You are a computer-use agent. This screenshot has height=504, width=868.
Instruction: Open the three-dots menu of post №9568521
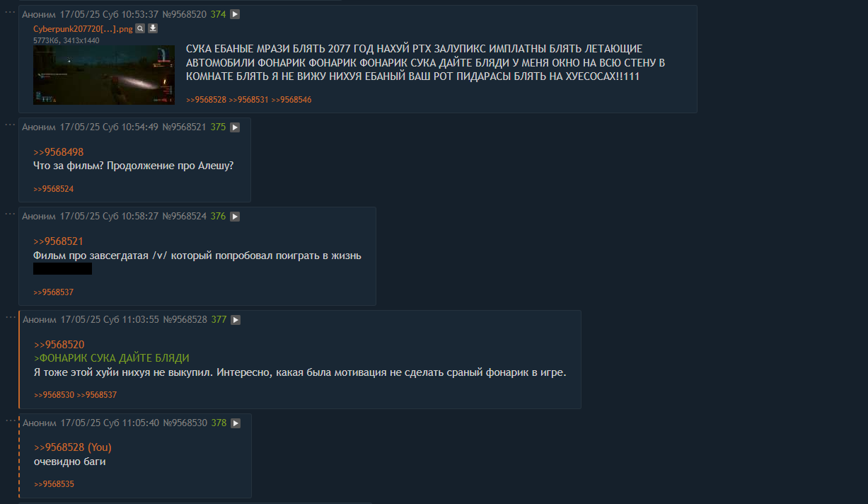click(10, 125)
